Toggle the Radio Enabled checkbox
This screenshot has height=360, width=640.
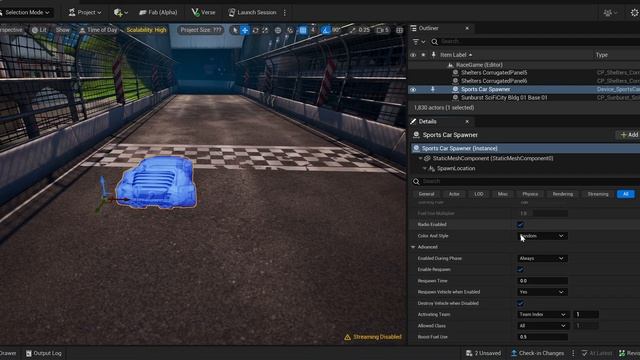tap(520, 224)
